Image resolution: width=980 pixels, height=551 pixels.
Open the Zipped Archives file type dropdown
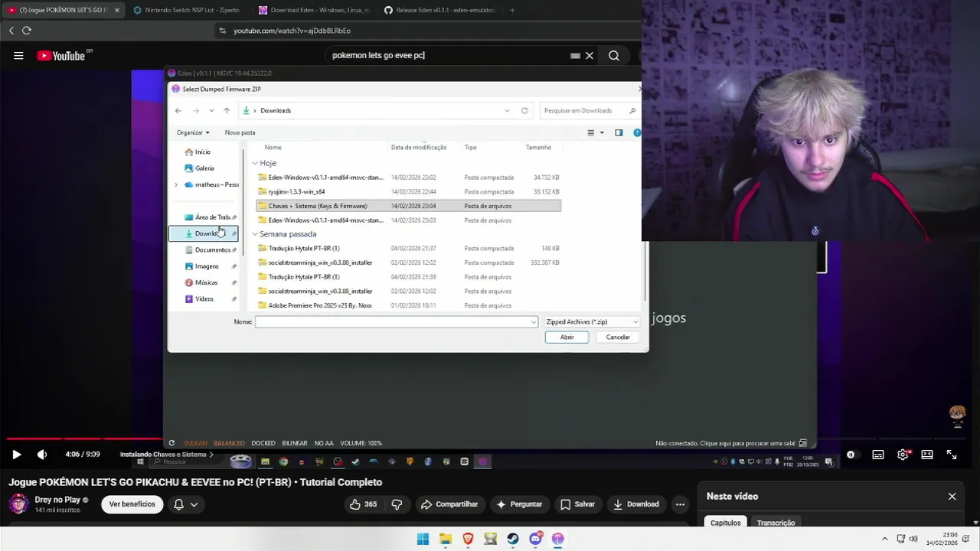click(591, 322)
